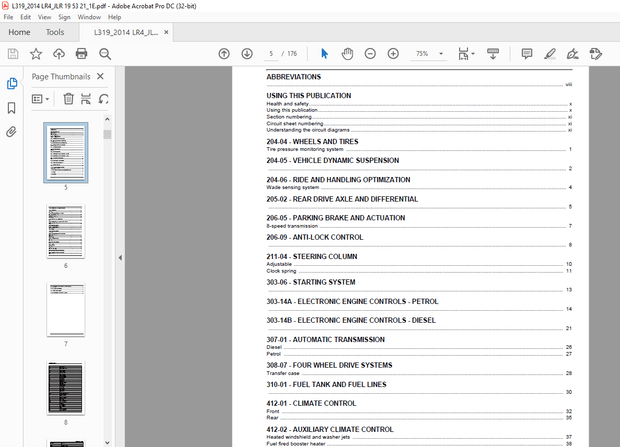Open the thumbnails options dropdown

[x=40, y=98]
